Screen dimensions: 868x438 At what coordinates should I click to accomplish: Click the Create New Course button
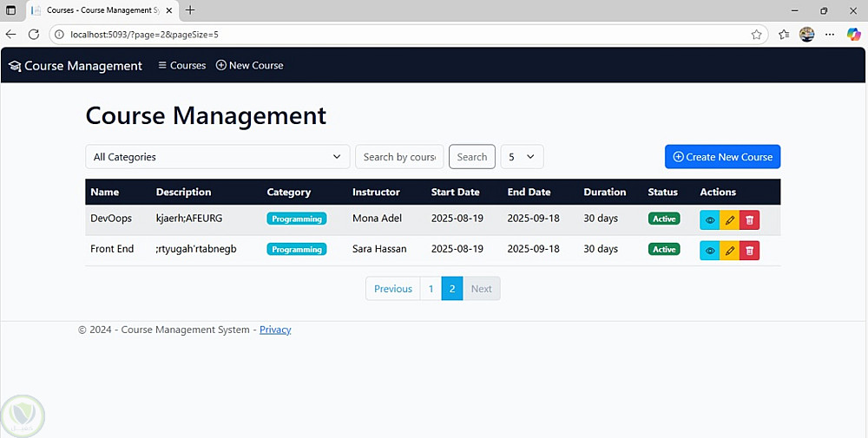click(722, 156)
